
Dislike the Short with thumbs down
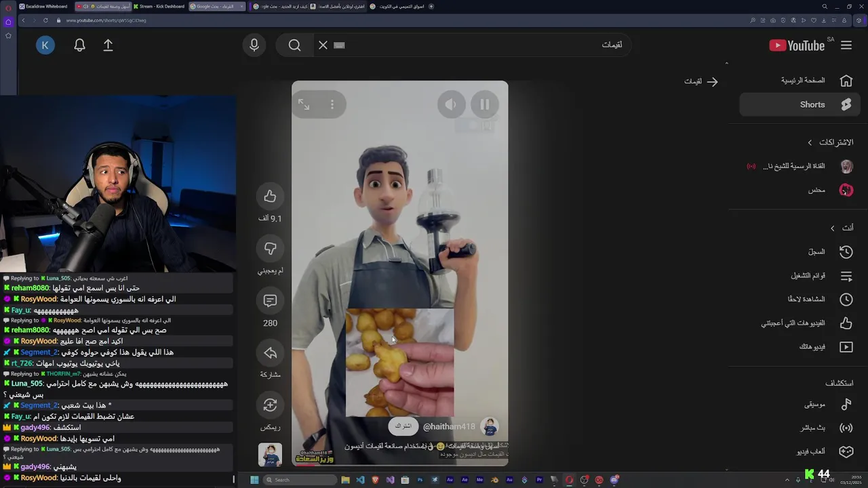tap(270, 249)
